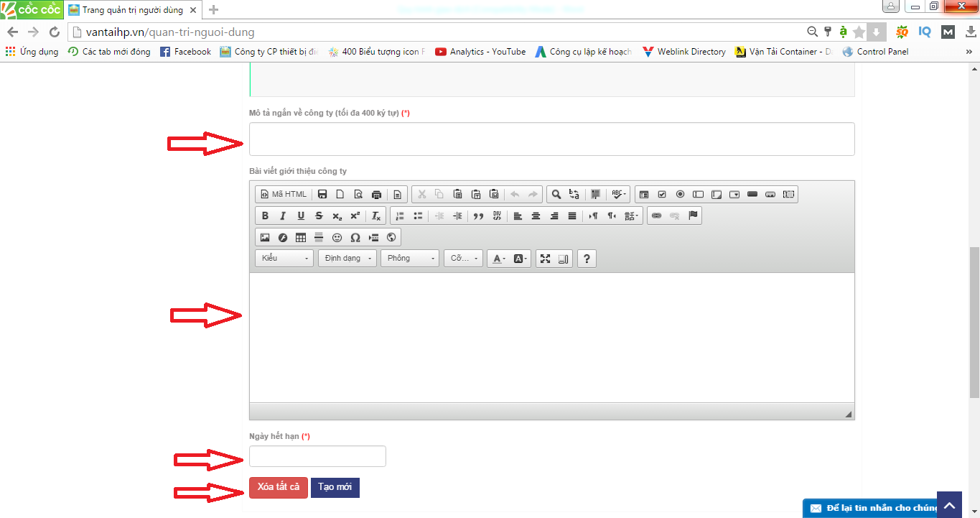Screen dimensions: 980x518
Task: Toggle Italic formatting
Action: coord(283,216)
